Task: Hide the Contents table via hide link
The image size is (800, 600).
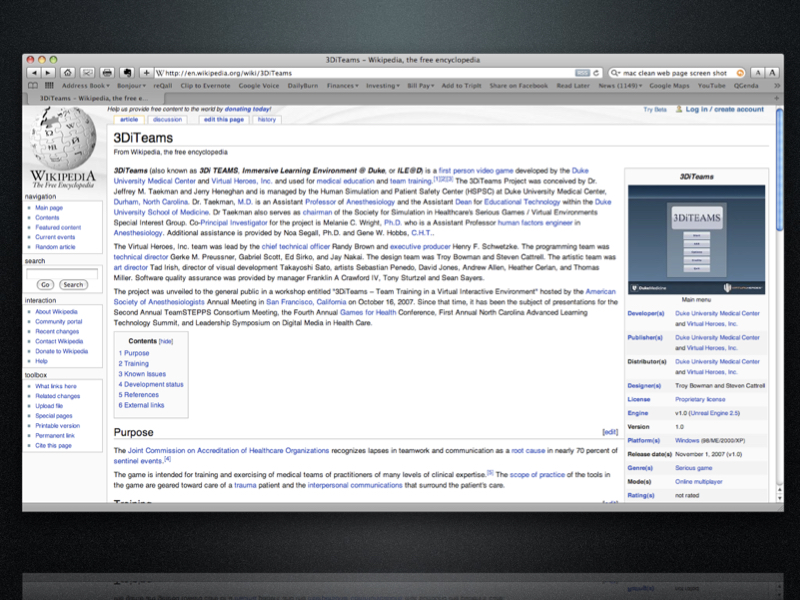Action: 166,341
